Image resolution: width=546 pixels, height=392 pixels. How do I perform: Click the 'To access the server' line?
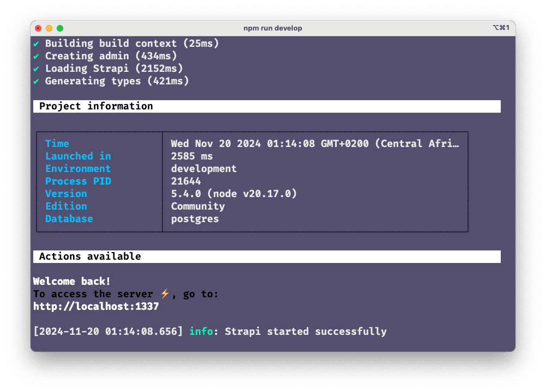[x=126, y=294]
